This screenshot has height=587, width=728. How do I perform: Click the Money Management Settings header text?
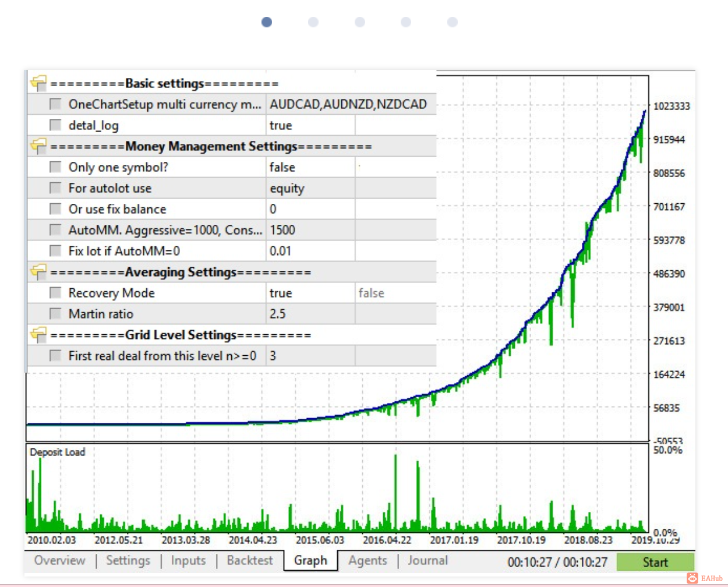[211, 146]
